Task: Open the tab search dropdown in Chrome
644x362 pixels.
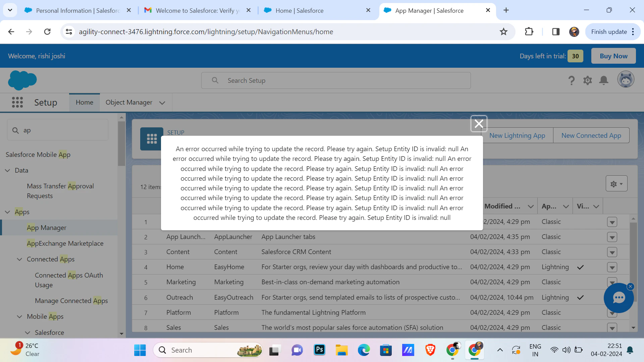Action: coord(10,10)
